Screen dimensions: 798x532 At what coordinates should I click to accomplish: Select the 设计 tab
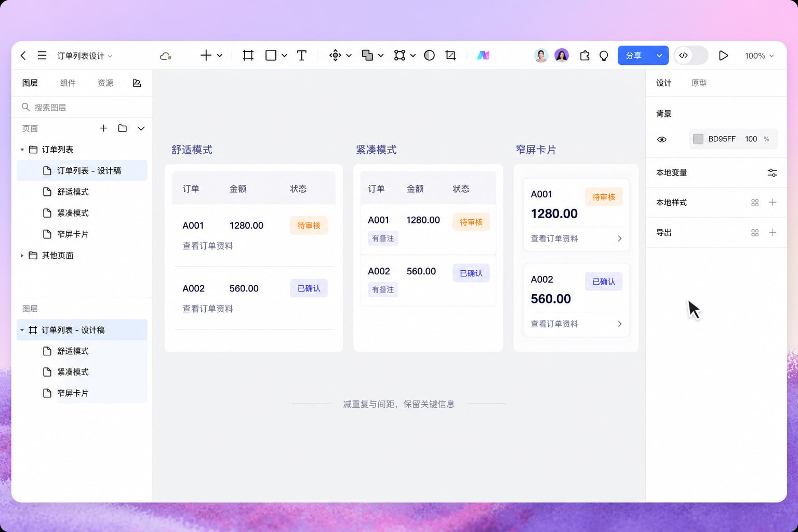pyautogui.click(x=663, y=83)
